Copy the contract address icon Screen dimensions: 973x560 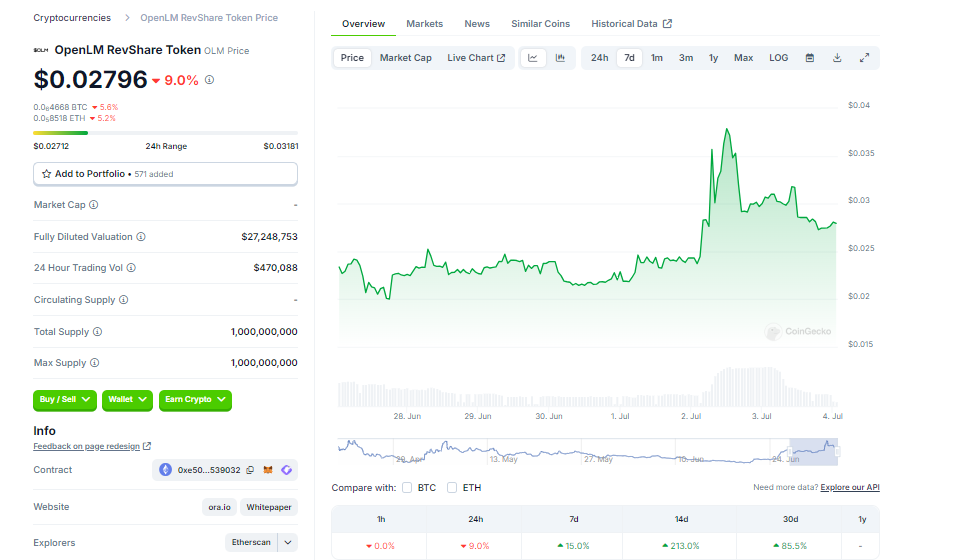(250, 470)
